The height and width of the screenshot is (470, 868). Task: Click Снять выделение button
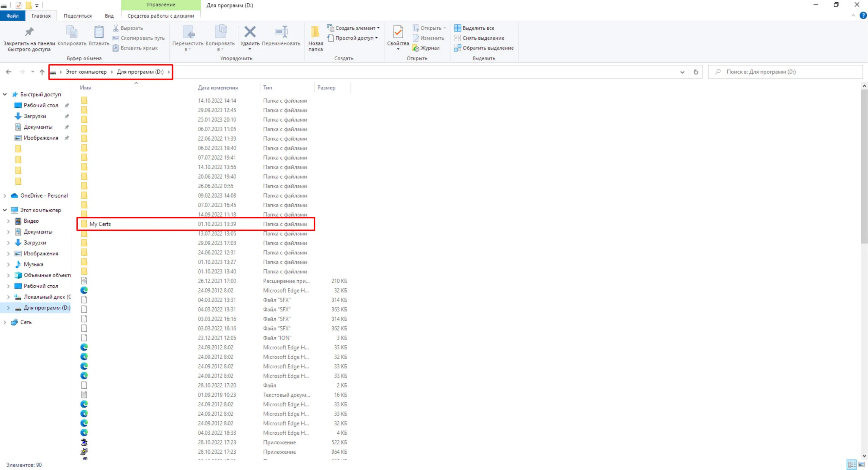tap(479, 38)
